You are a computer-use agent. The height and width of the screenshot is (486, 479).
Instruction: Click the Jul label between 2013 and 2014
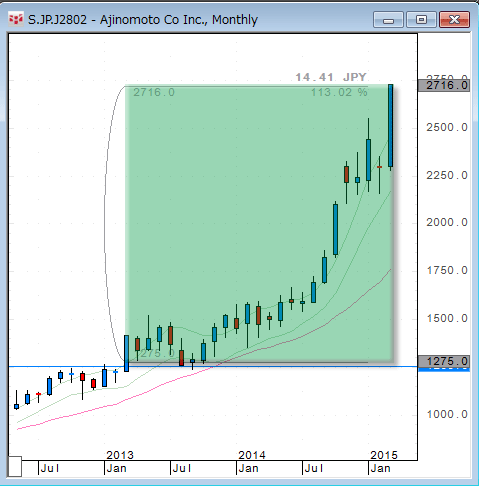(x=182, y=469)
